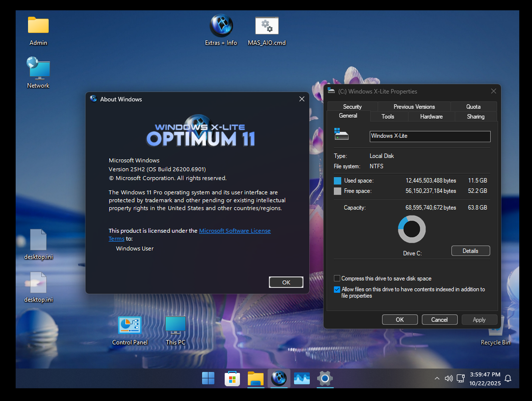Click Cancel in Properties dialog

(x=439, y=320)
